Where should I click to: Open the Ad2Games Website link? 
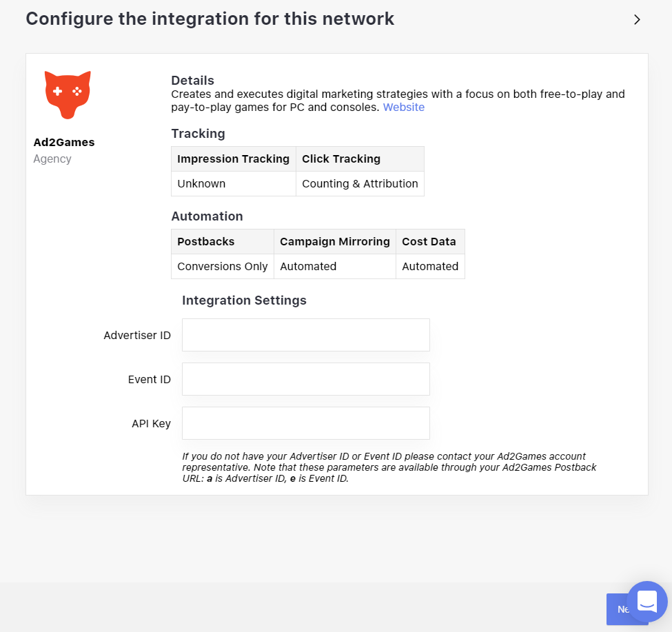coord(403,107)
